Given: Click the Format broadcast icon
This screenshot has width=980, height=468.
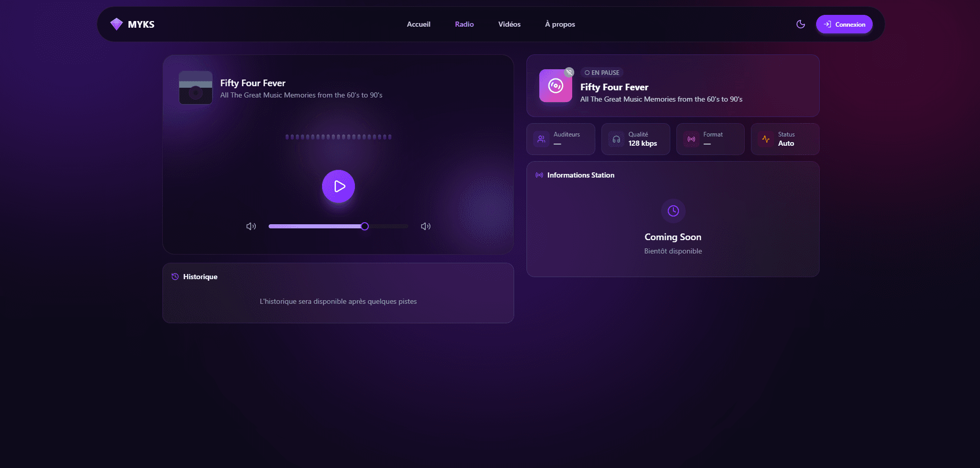Looking at the screenshot, I should point(691,139).
